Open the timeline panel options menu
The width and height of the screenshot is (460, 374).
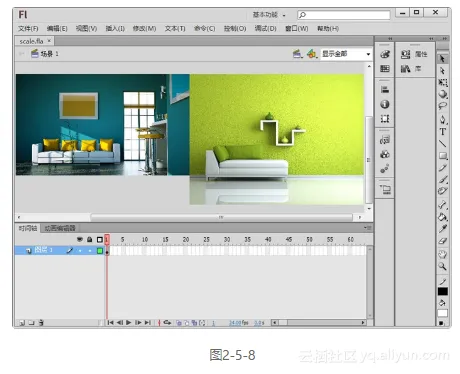coord(368,228)
